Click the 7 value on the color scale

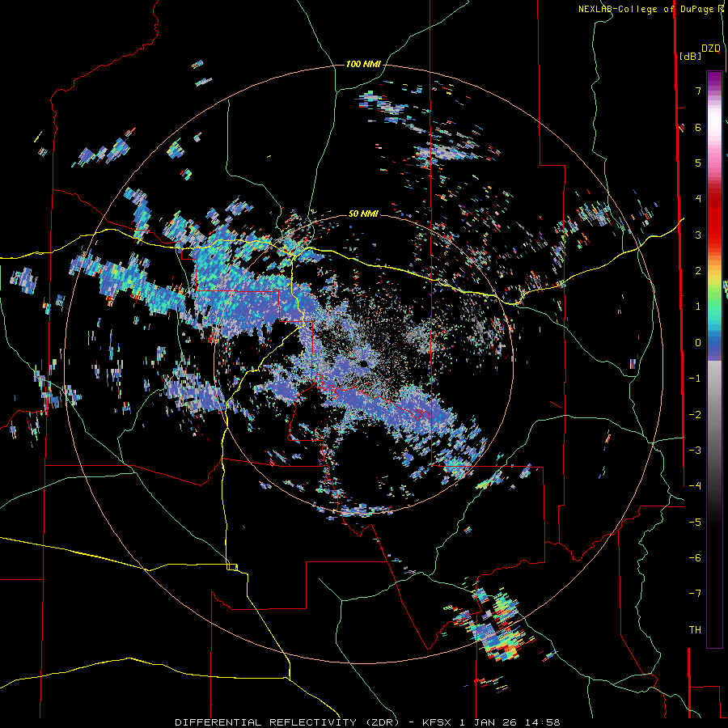(x=698, y=91)
